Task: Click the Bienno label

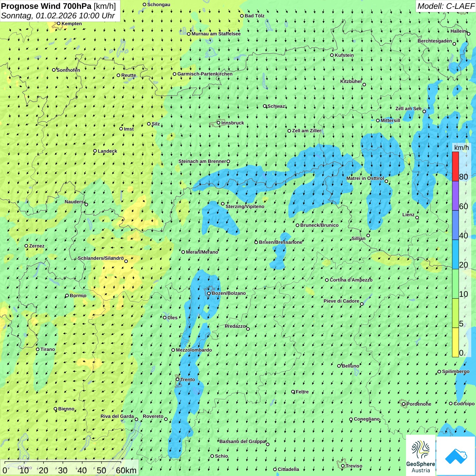Action: [66, 409]
